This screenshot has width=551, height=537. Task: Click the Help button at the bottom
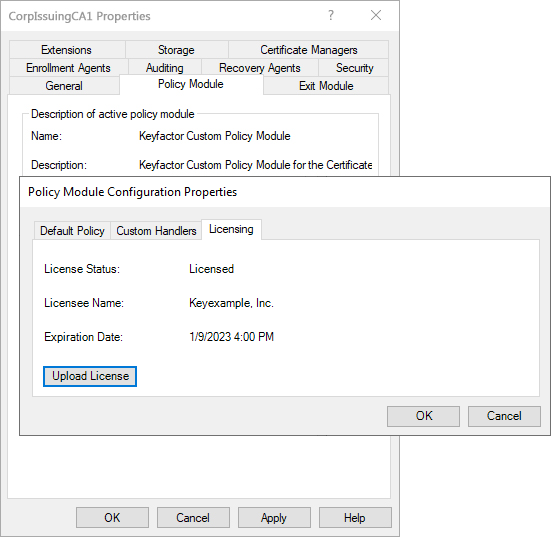(x=355, y=517)
